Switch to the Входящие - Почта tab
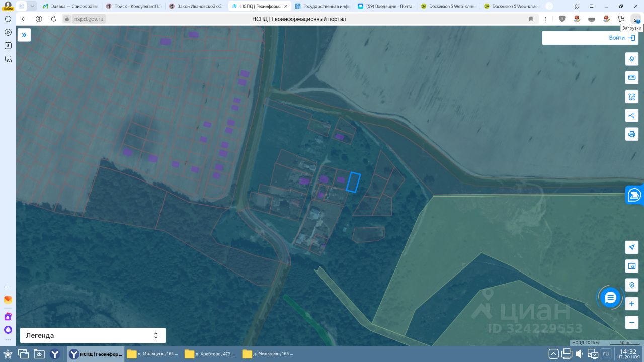Viewport: 644px width, 362px height. point(385,6)
